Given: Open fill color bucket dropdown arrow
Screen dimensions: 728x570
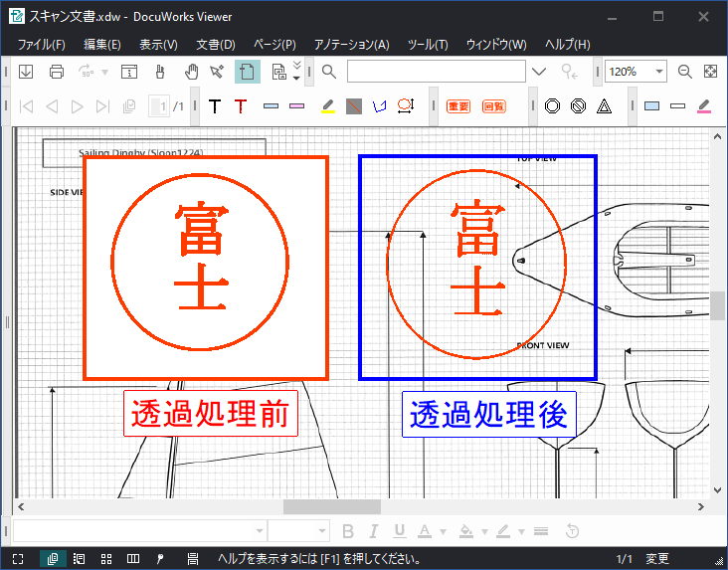Looking at the screenshot, I should [484, 532].
